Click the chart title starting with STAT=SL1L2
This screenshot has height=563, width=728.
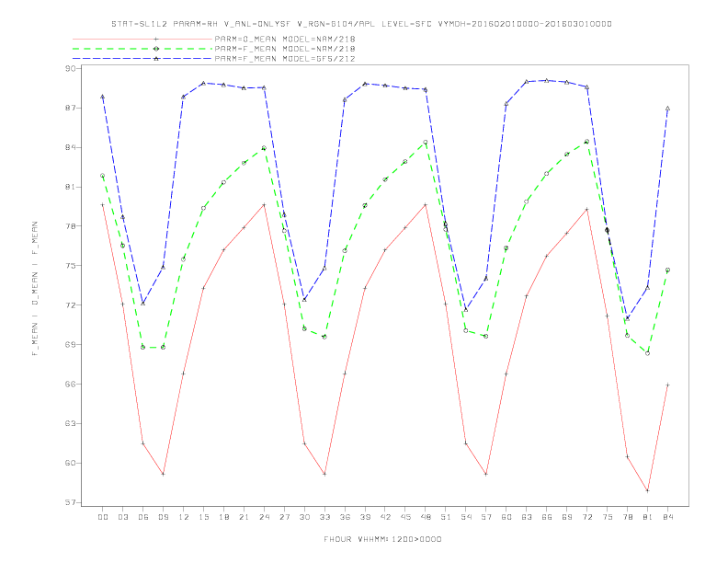pos(361,24)
